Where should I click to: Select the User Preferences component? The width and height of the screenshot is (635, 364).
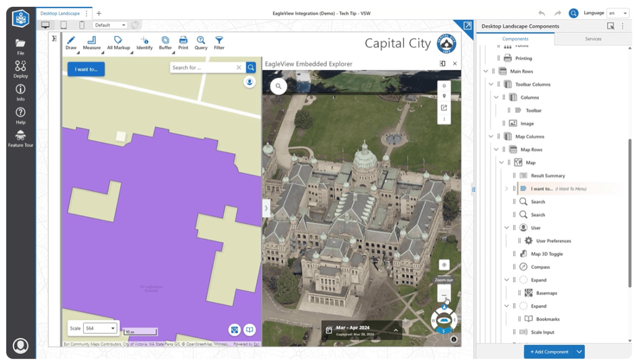click(553, 241)
